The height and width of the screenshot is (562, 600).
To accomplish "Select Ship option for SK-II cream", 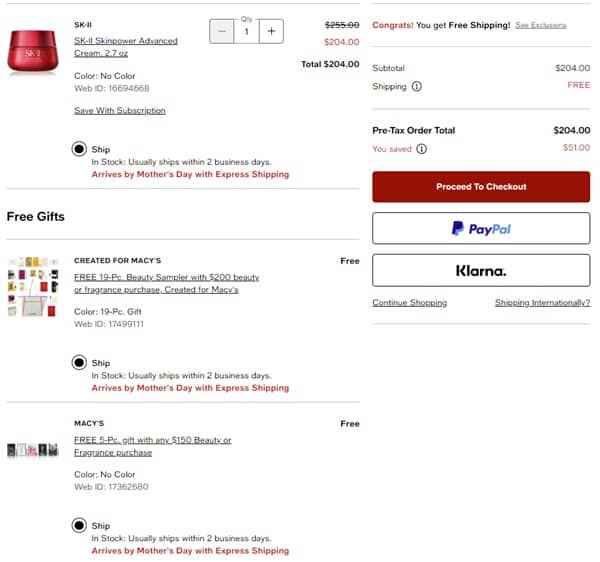I will coord(79,149).
